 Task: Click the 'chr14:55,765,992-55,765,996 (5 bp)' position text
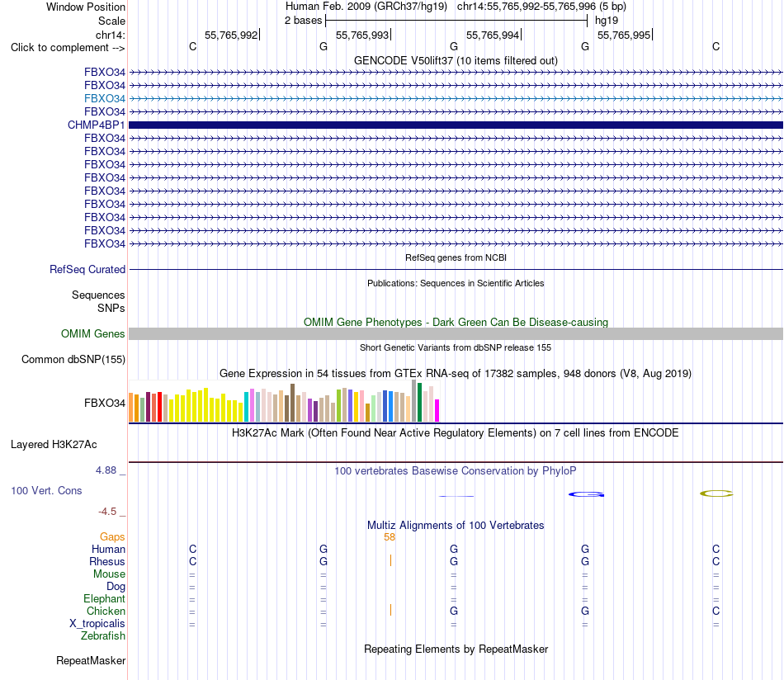pos(541,7)
